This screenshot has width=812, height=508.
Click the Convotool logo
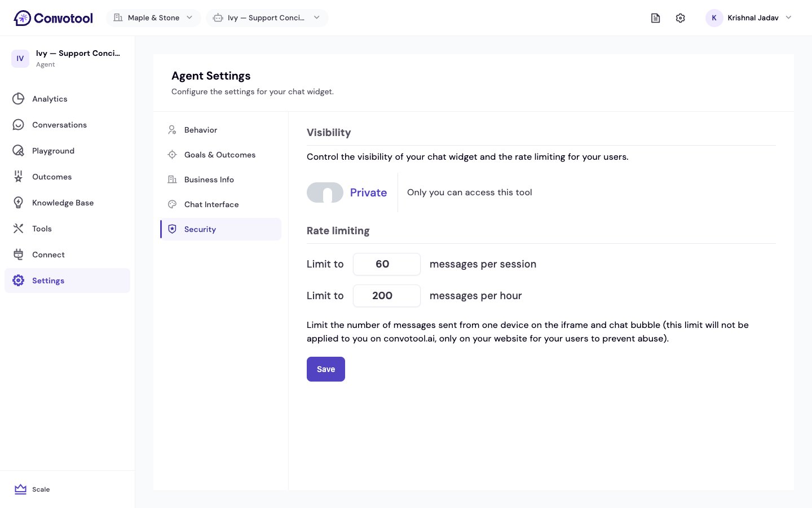(x=53, y=18)
